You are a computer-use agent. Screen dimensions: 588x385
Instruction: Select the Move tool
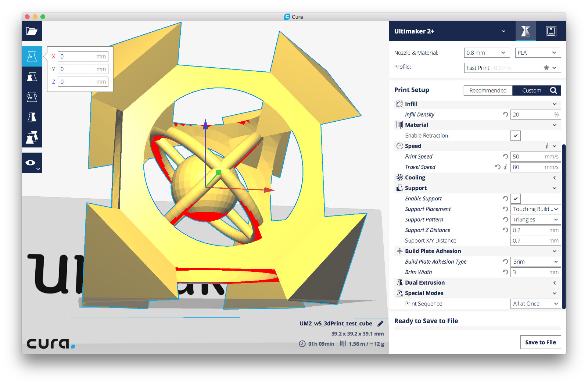(x=32, y=56)
